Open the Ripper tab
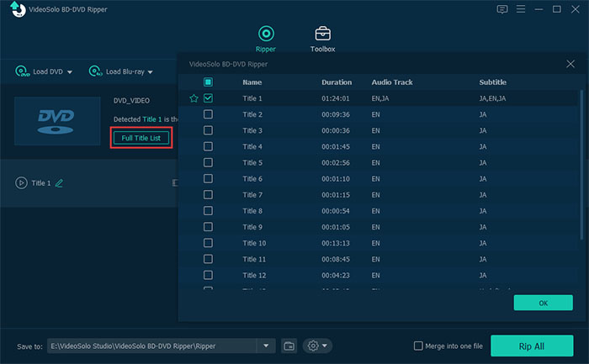589x364 pixels. pyautogui.click(x=266, y=39)
